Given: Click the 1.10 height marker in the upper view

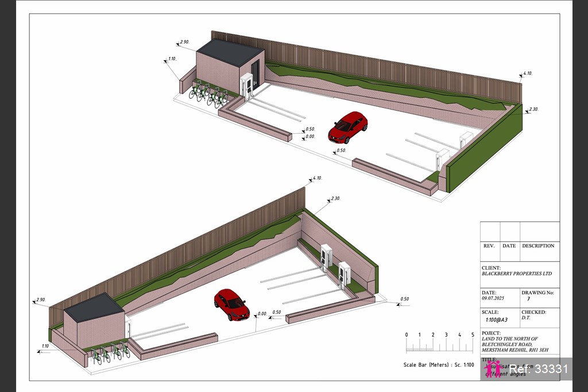Looking at the screenshot, I should click(172, 59).
